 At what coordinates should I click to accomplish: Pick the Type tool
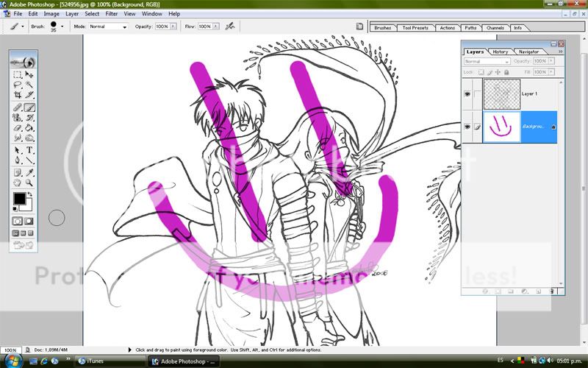click(x=30, y=149)
